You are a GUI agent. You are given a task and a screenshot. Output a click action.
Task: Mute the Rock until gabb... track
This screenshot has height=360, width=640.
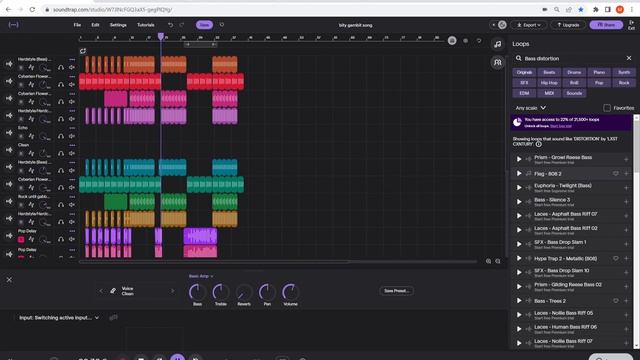click(72, 204)
